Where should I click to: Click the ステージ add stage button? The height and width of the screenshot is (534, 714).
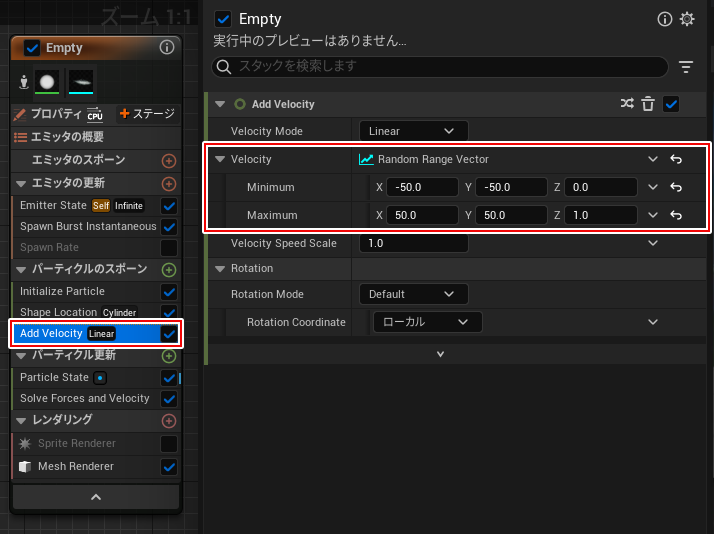(146, 114)
